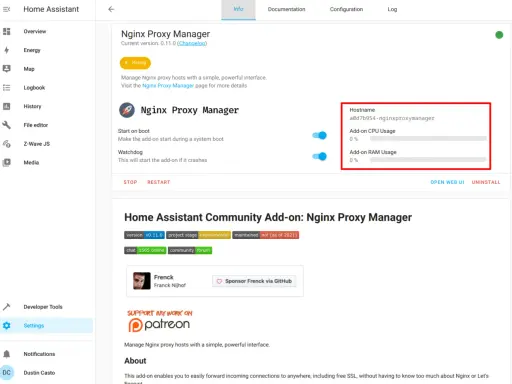
Task: Follow the Nginx Proxy Manager page link
Action: click(x=168, y=86)
